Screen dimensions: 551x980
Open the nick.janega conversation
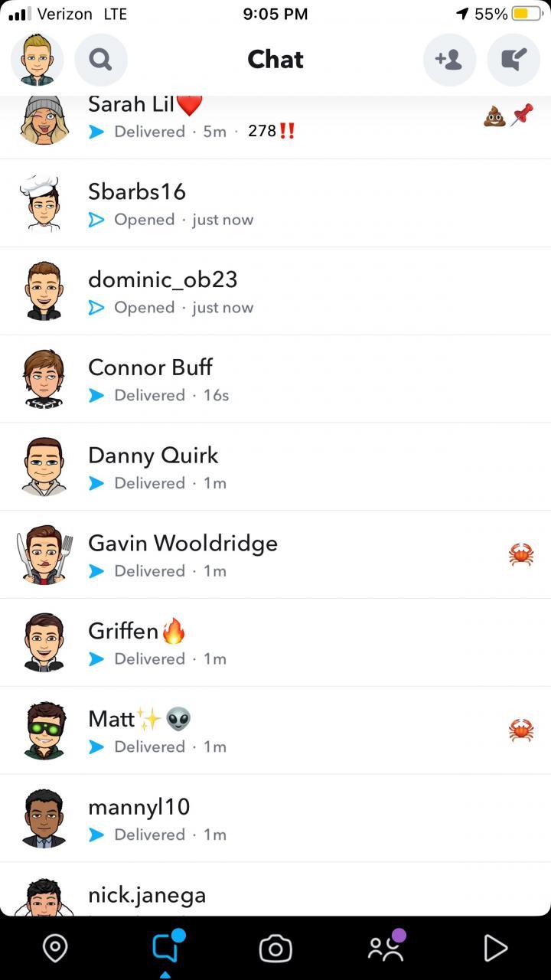pyautogui.click(x=275, y=890)
